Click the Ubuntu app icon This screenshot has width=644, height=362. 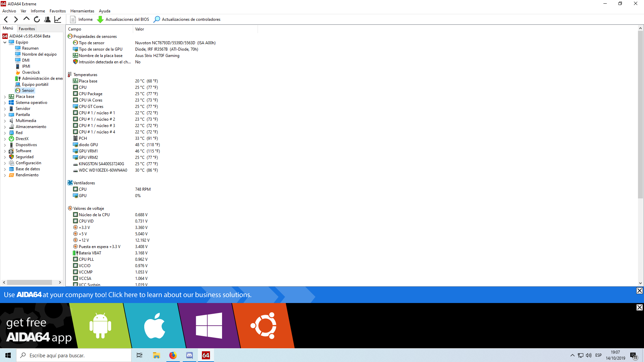click(263, 326)
